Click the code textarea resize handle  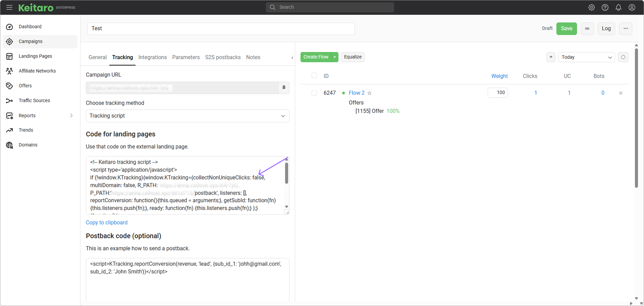click(x=287, y=212)
